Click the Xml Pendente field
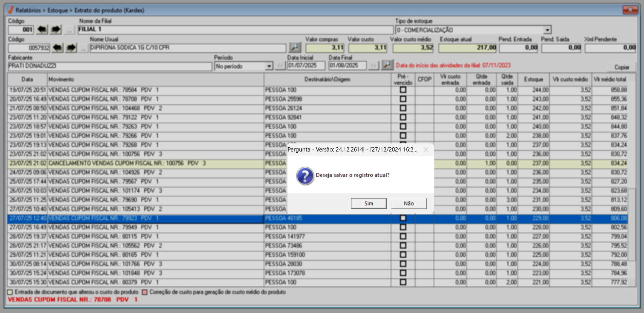 coord(611,48)
